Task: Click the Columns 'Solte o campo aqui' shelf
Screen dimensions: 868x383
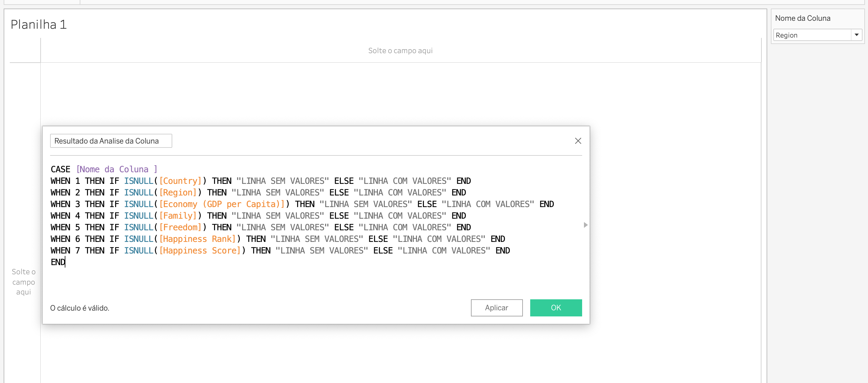Action: tap(400, 50)
